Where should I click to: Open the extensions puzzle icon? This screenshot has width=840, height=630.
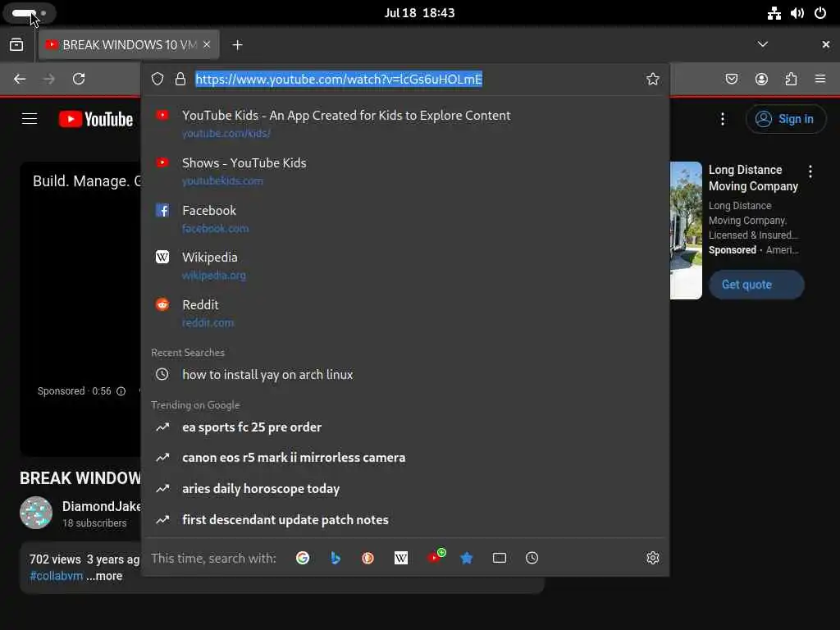tap(791, 79)
